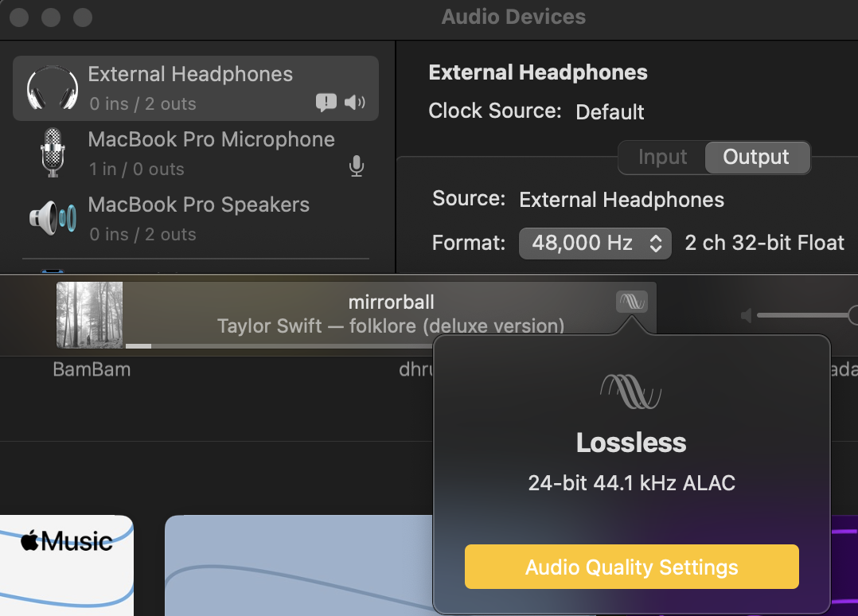Click the format stepper arrows

click(656, 244)
